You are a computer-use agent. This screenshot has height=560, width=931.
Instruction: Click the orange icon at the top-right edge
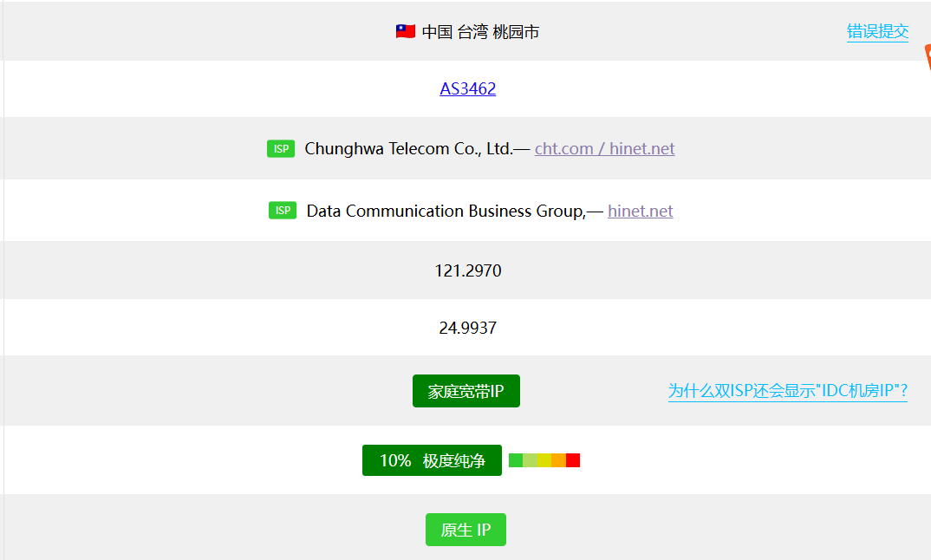pyautogui.click(x=928, y=57)
